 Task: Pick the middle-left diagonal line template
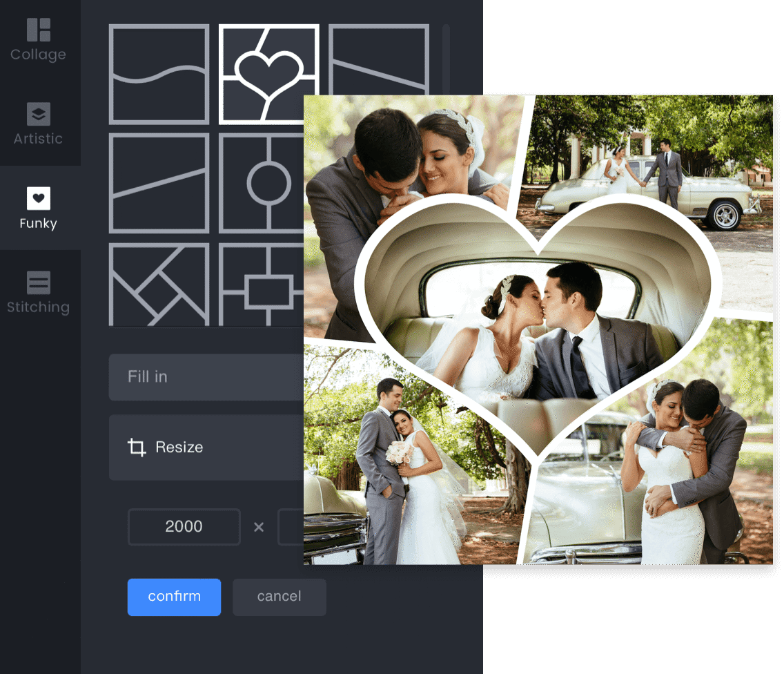pos(159,183)
